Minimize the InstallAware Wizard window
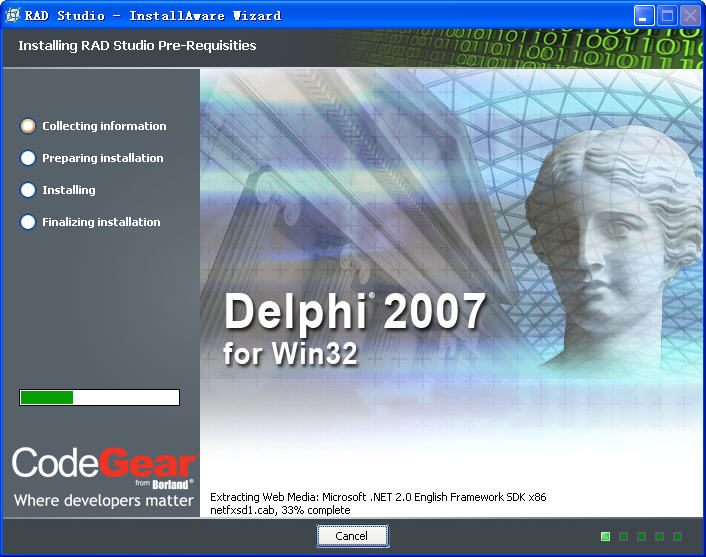 click(644, 16)
